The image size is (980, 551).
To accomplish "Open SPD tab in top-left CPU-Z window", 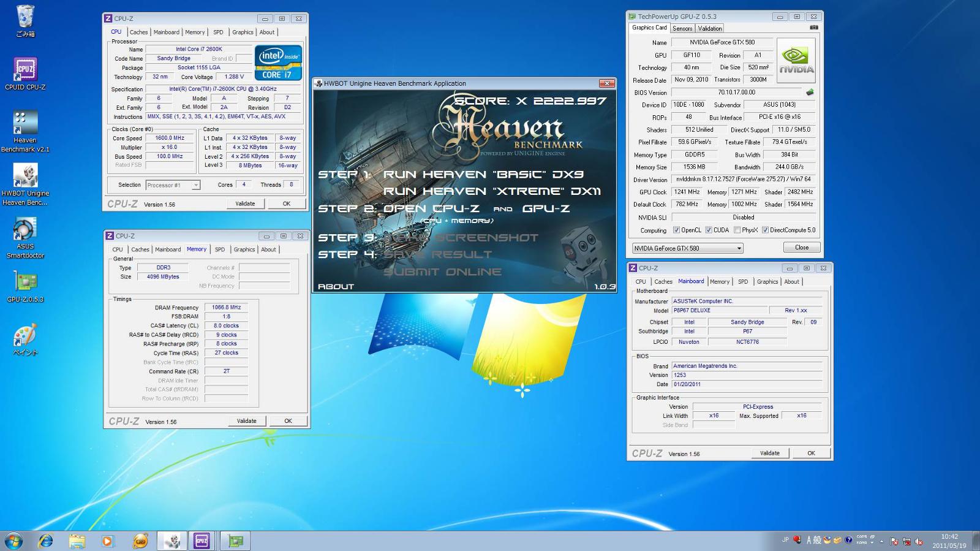I will (x=218, y=32).
